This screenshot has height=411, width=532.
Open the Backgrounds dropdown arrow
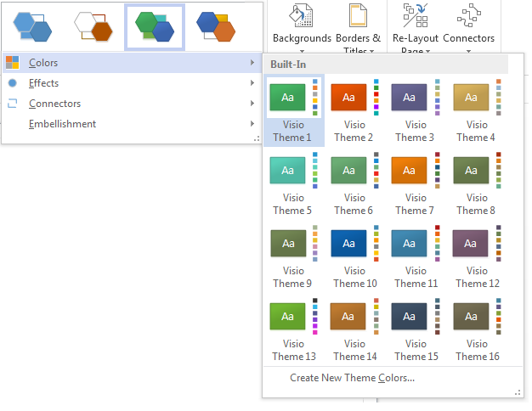tap(302, 51)
